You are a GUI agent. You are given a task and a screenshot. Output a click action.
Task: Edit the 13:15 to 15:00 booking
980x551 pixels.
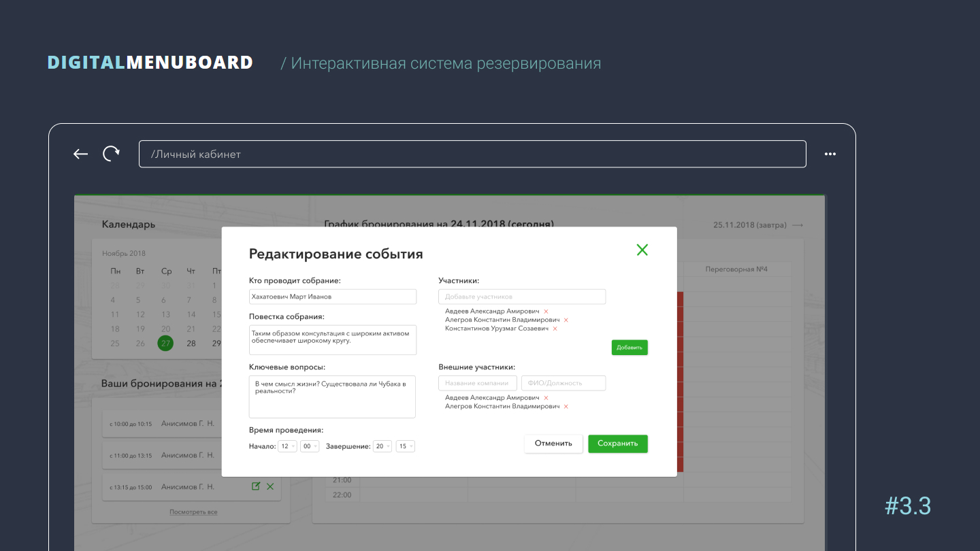(256, 486)
